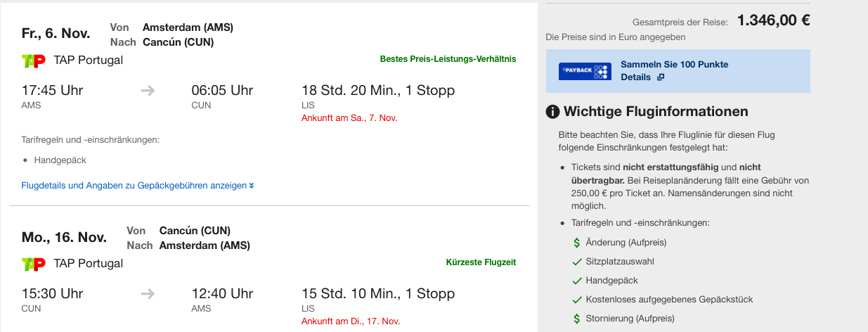Viewport: 868px width, 332px height.
Task: Click the dollar icon next to Stornierung (Aufpreis)
Action: 576,319
